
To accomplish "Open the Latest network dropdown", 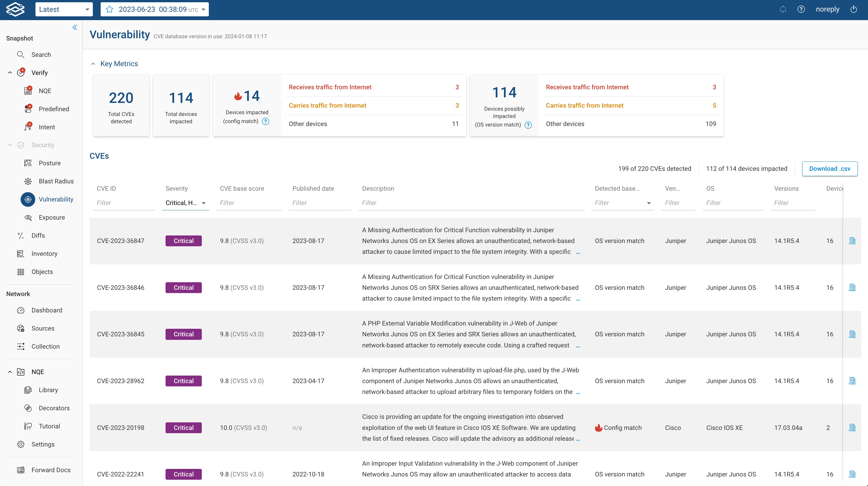I will coord(64,9).
